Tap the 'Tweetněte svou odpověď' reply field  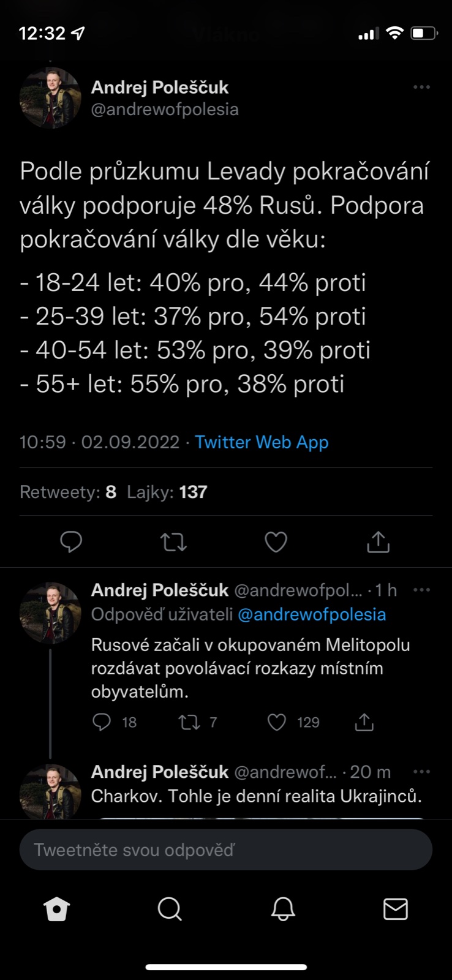pos(226,850)
